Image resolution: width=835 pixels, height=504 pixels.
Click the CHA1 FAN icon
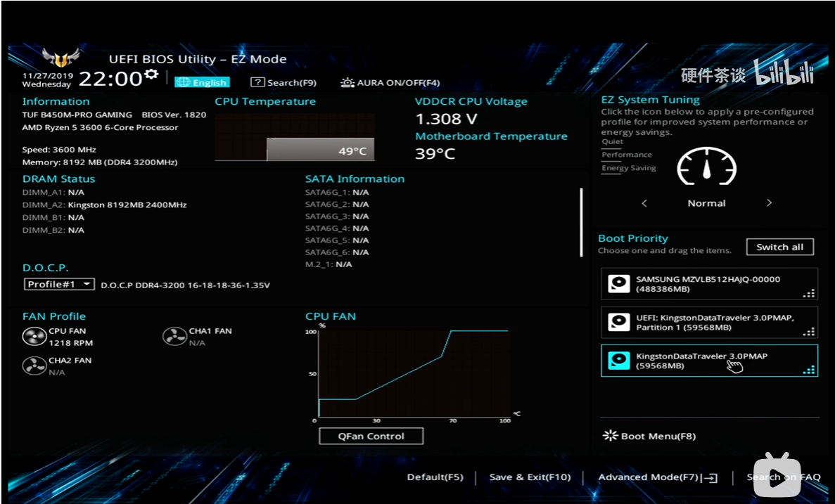click(x=174, y=337)
